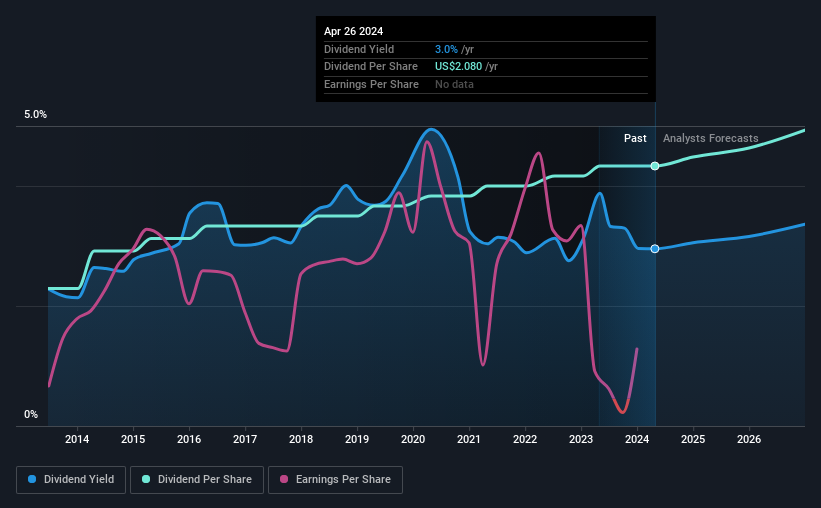The image size is (821, 508).
Task: Click the Apr 26 2024 tooltip date
Action: (x=353, y=31)
